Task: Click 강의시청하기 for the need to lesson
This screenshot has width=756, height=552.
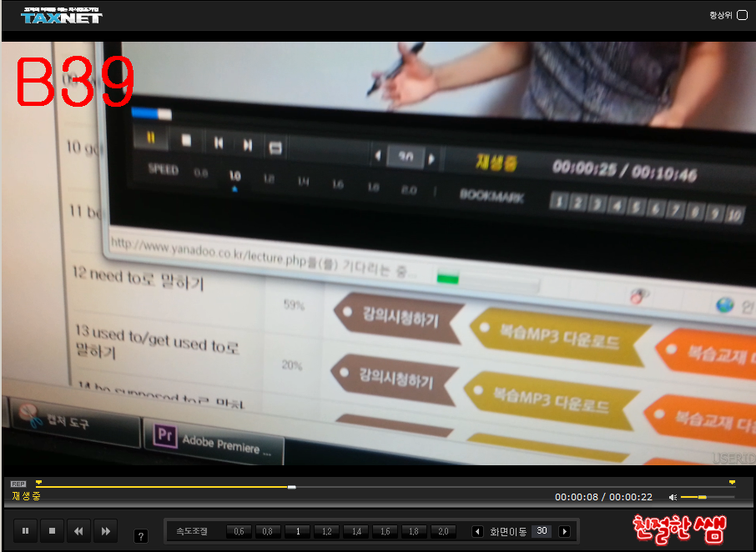Action: point(397,317)
